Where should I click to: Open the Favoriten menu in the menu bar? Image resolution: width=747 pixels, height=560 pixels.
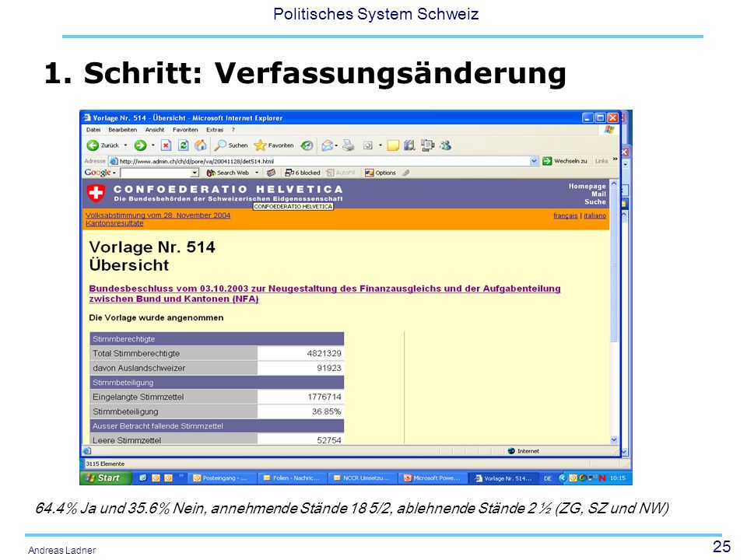click(x=185, y=130)
